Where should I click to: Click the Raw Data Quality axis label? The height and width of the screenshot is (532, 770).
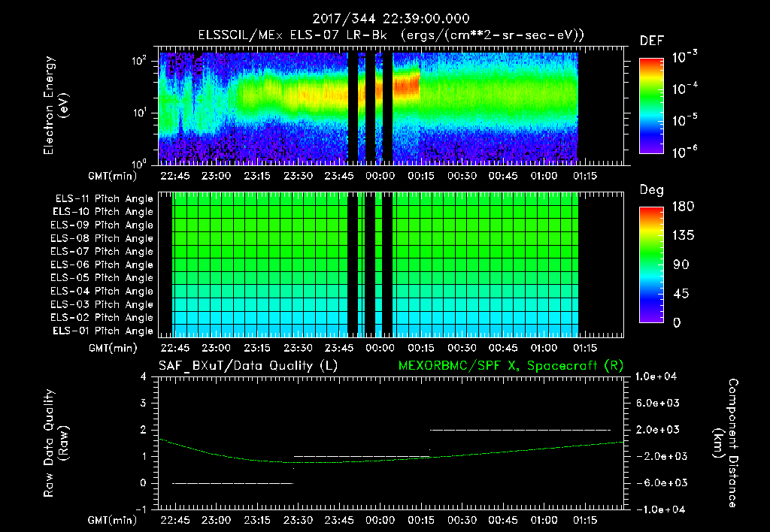tap(56, 443)
